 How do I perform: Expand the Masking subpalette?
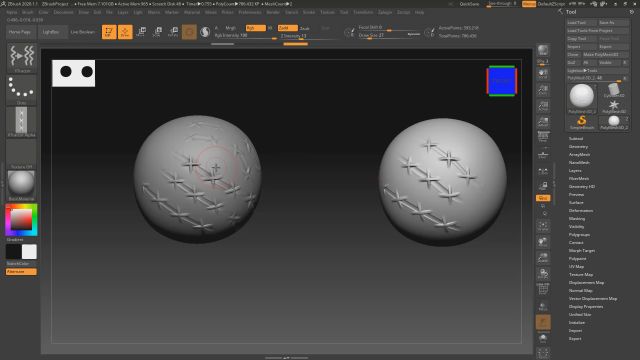577,219
